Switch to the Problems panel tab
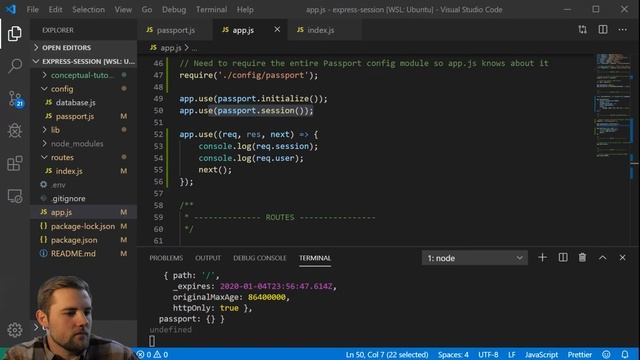Screen dimensions: 640x360 166,258
